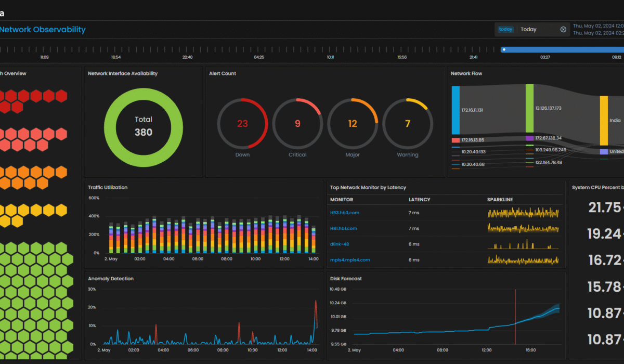Viewport: 624px width, 364px height.
Task: Click the LATENCY column header
Action: click(x=419, y=200)
